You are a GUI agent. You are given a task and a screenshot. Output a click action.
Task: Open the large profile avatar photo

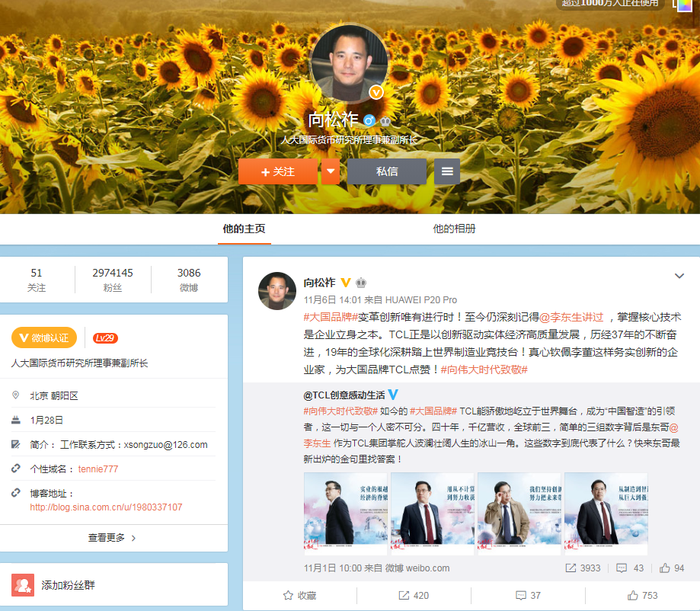tap(349, 63)
